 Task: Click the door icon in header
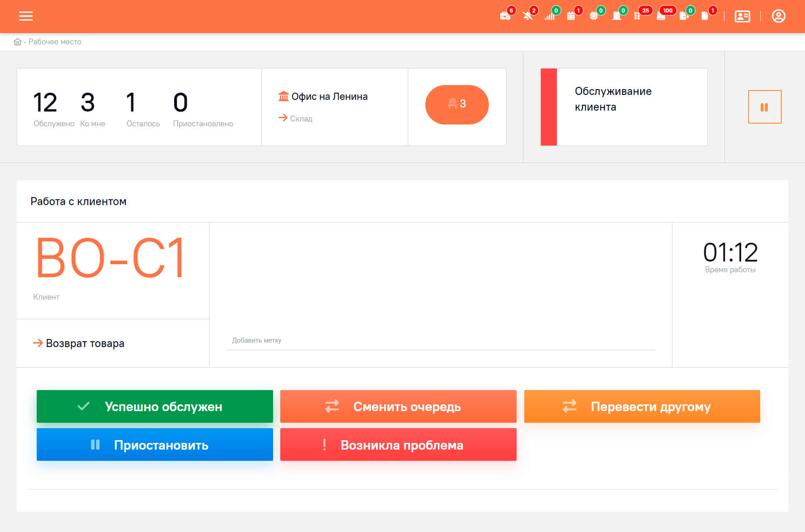click(617, 16)
